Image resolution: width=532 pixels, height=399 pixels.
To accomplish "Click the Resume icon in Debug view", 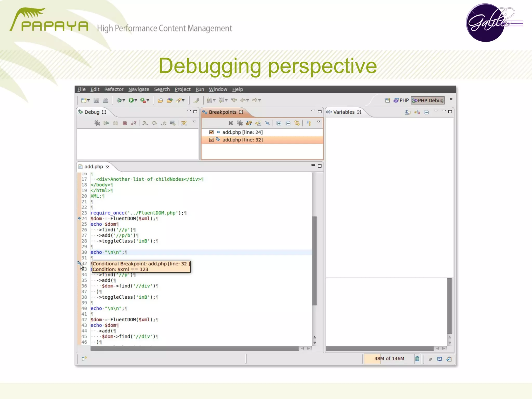I will coord(106,123).
